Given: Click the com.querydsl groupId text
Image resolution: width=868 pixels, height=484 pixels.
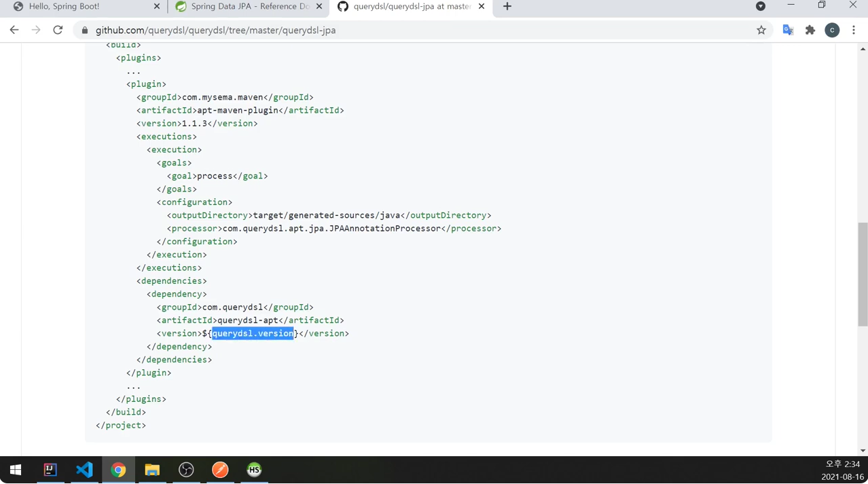Looking at the screenshot, I should [232, 308].
